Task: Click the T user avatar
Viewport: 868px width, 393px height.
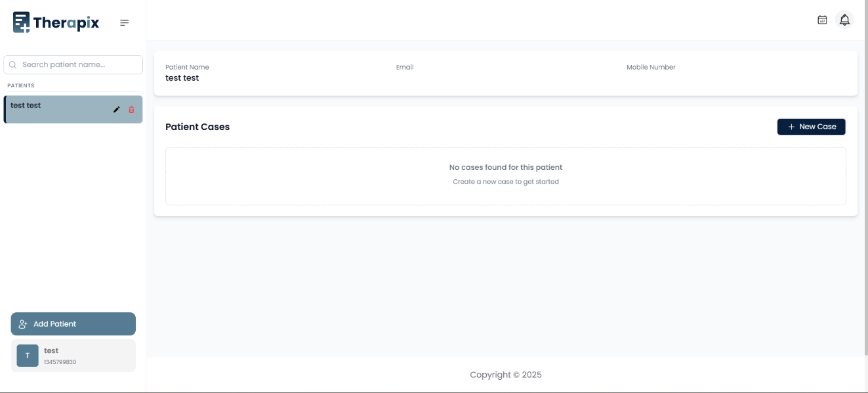Action: tap(28, 356)
